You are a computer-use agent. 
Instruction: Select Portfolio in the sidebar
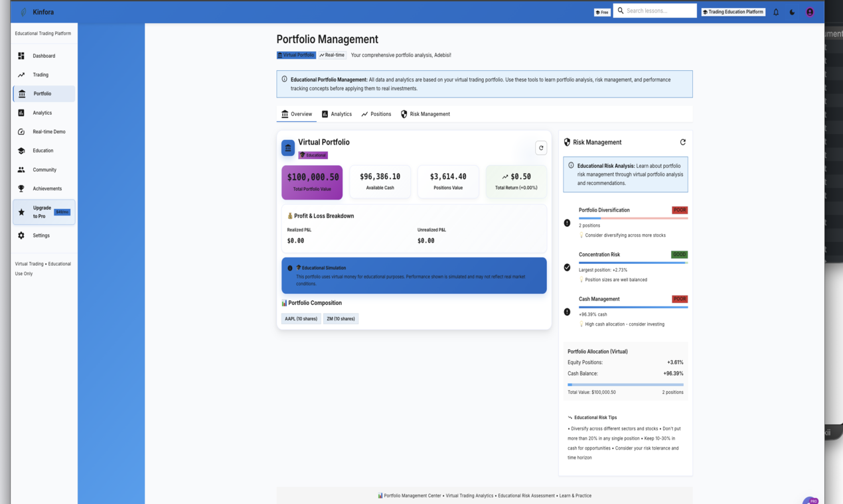click(x=44, y=94)
